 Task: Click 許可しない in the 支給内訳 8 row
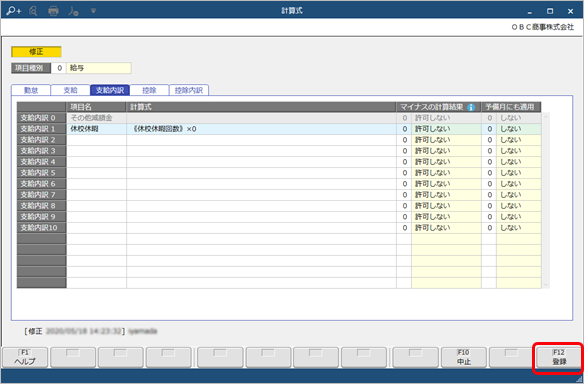[446, 206]
